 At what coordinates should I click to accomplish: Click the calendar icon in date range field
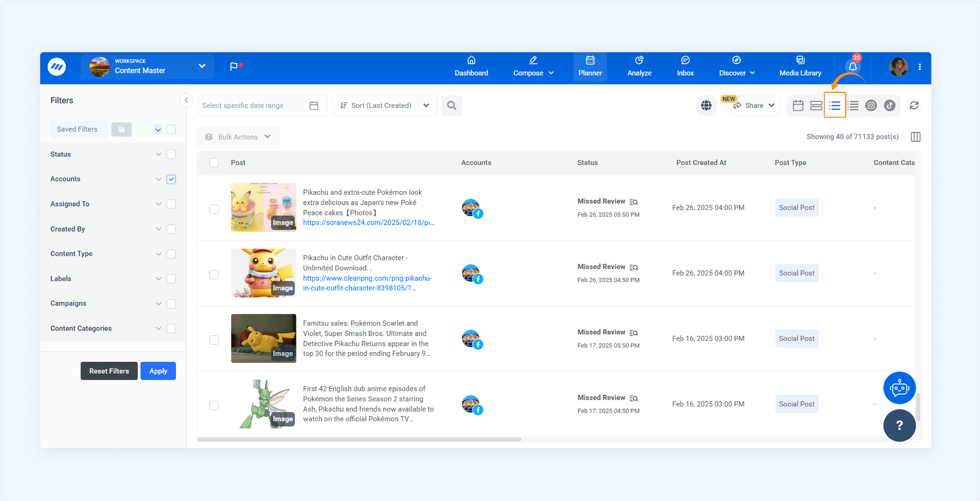point(314,105)
